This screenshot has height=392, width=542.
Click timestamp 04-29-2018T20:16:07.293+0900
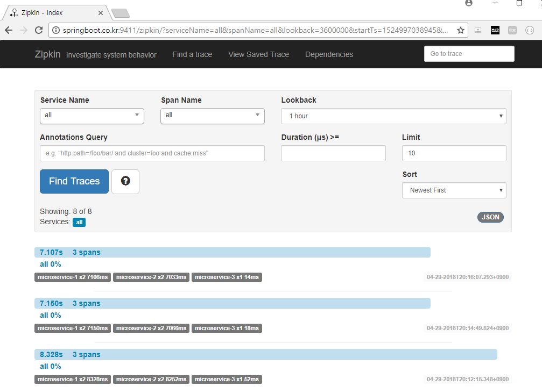click(468, 277)
